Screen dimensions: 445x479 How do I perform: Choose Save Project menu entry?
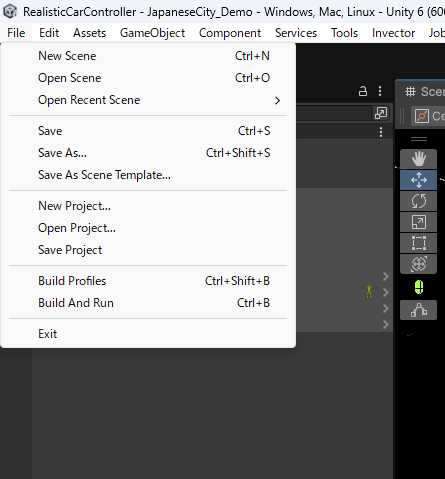click(x=148, y=250)
